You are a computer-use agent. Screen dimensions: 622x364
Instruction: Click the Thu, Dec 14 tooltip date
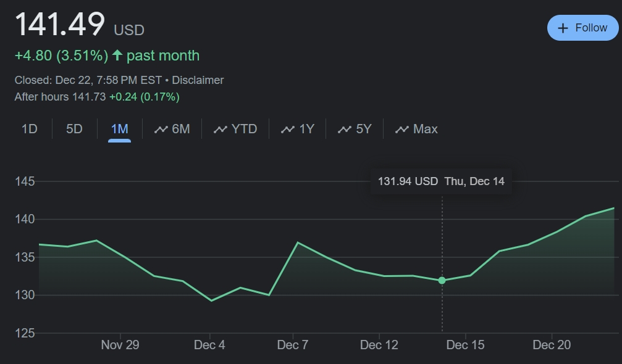[x=474, y=181]
